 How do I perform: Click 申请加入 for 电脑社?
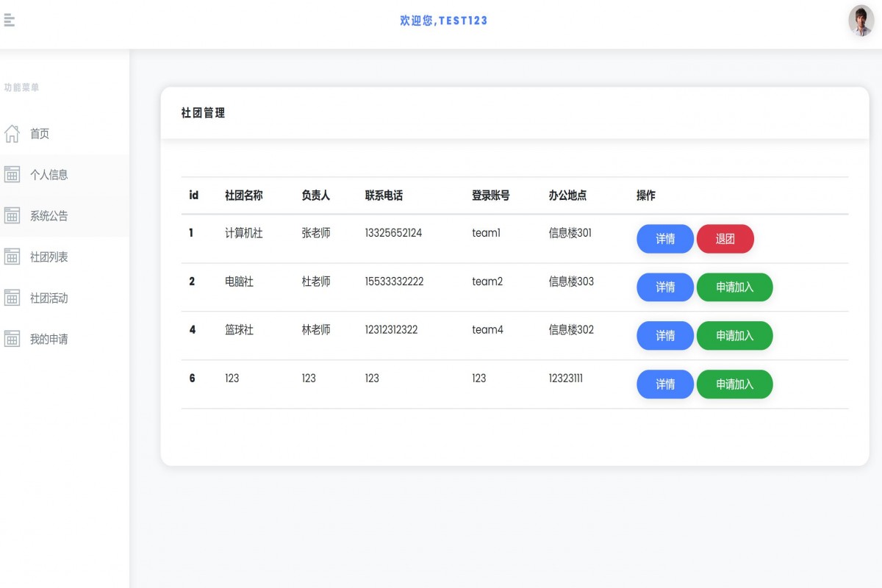coord(734,287)
